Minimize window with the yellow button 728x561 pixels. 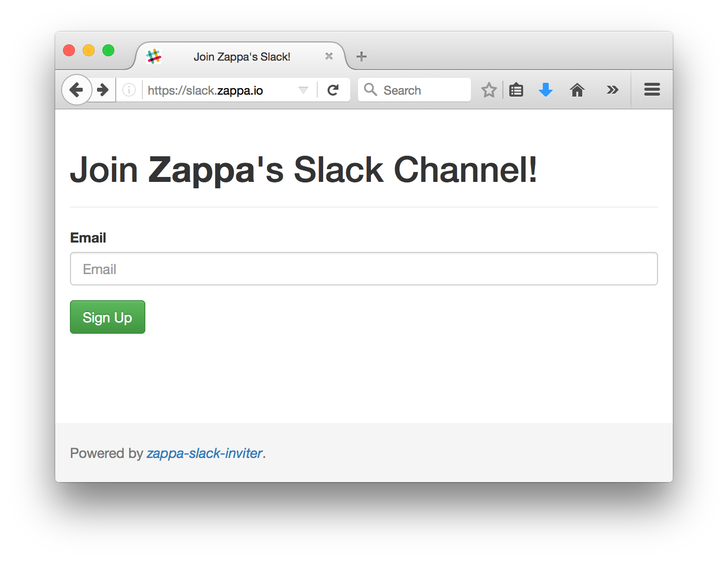89,50
